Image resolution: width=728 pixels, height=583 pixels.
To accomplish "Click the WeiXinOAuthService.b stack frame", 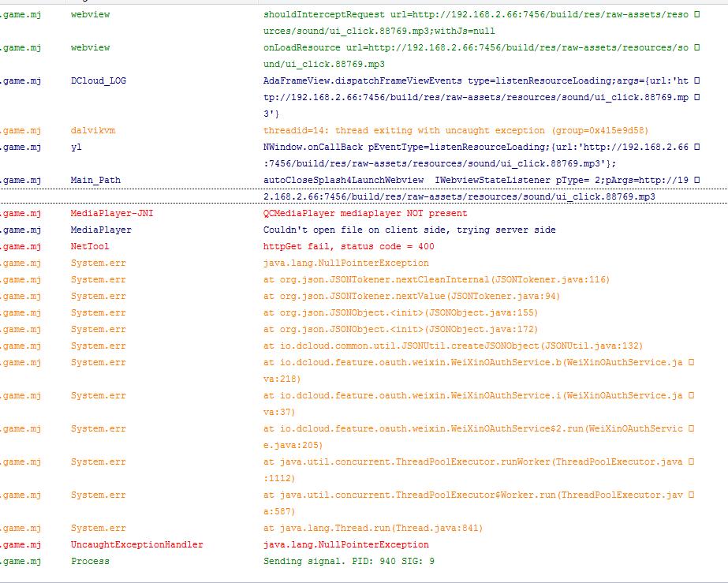I will (x=473, y=362).
